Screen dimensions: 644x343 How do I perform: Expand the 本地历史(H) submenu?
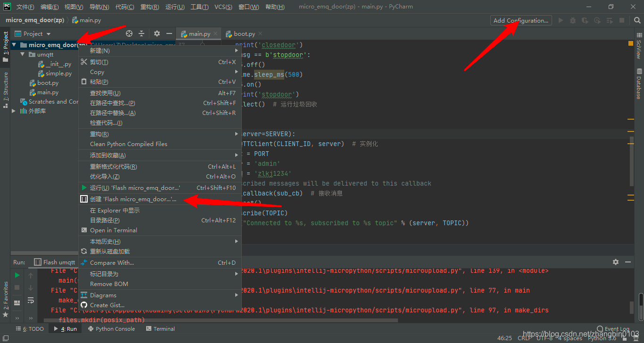[160, 242]
